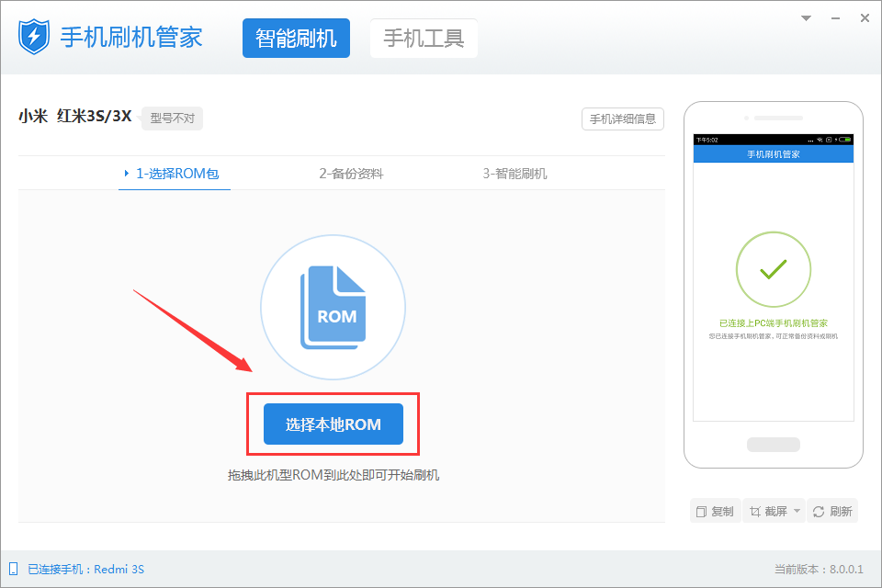Open the 手机工具 tab
The width and height of the screenshot is (882, 588).
[x=424, y=39]
